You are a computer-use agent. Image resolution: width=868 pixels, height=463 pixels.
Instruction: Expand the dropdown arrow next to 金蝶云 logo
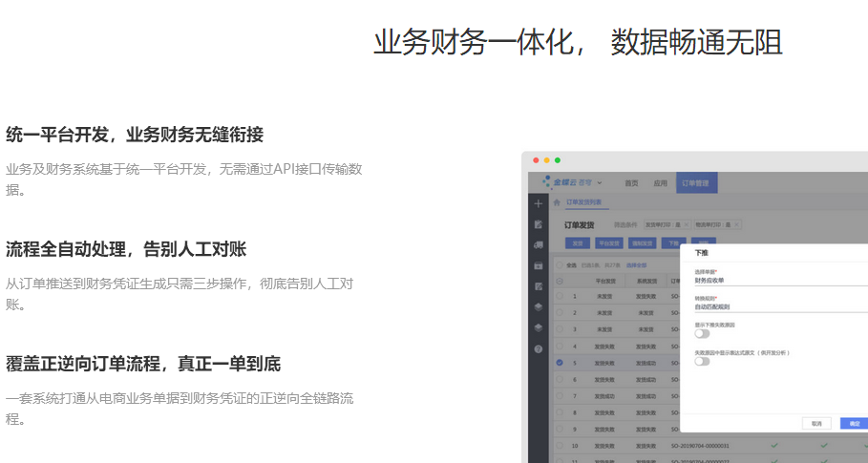[x=600, y=181]
